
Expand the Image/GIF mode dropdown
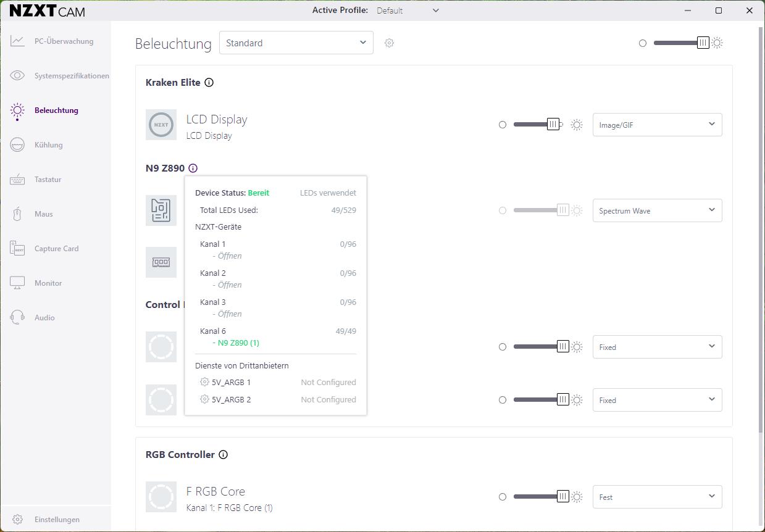click(x=657, y=125)
